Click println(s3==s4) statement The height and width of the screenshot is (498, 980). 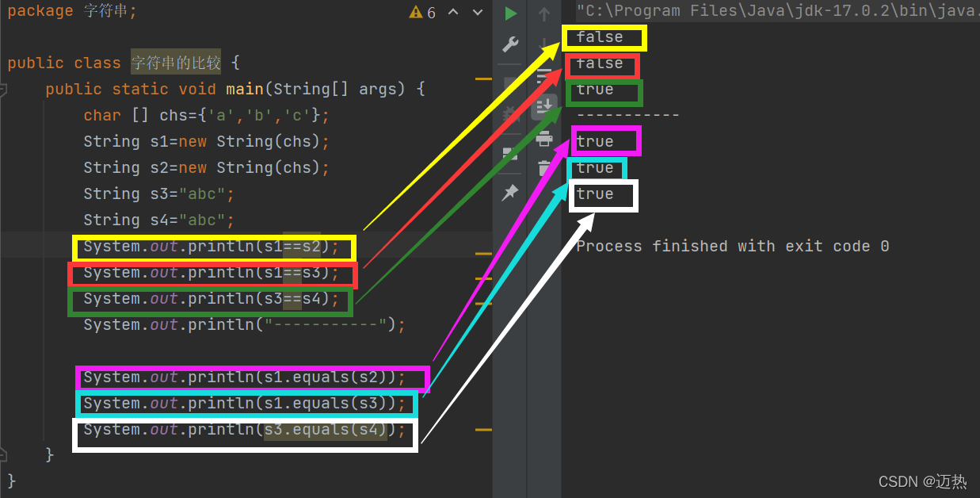tap(211, 299)
